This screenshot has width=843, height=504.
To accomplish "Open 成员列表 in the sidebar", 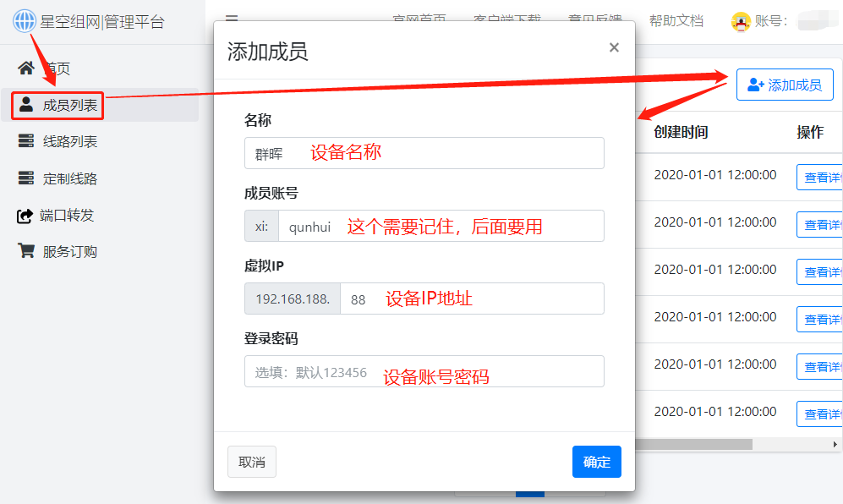I will click(x=69, y=106).
